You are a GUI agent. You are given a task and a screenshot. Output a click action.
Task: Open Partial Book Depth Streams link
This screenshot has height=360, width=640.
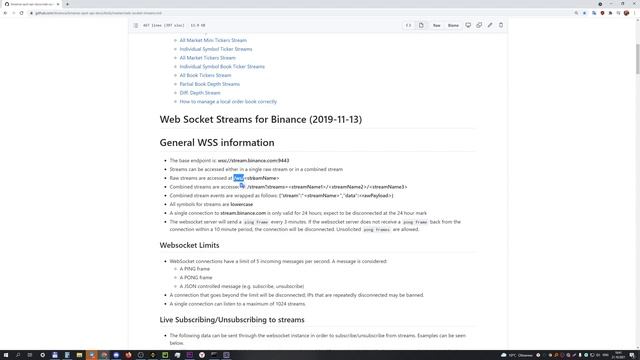[x=210, y=84]
